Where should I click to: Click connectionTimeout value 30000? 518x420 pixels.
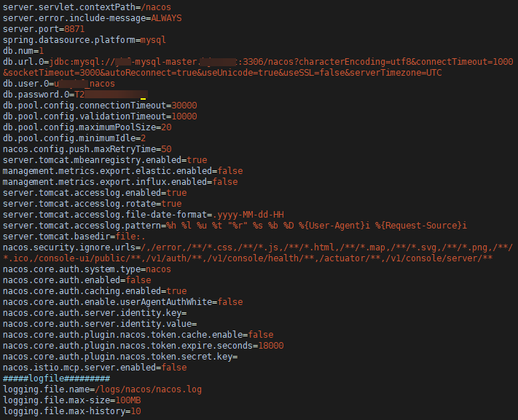click(184, 106)
